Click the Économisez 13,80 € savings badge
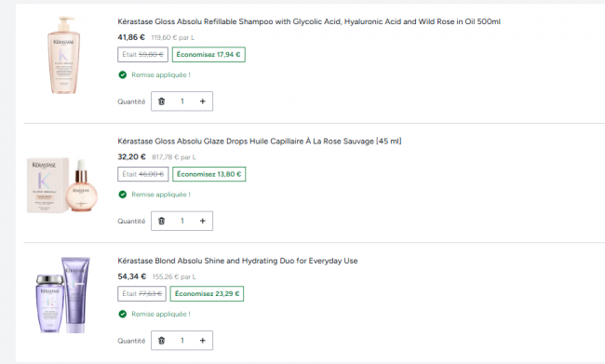 pos(208,174)
